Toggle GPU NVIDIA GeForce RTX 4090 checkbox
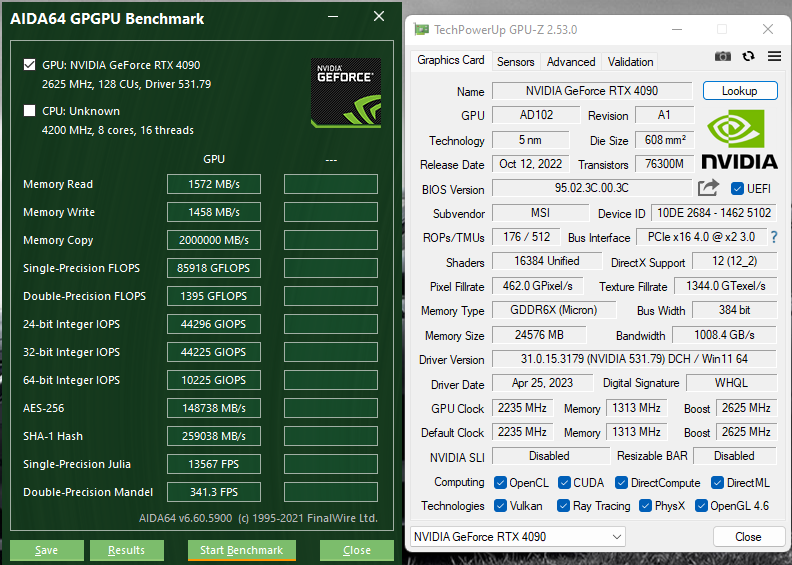Screen dimensions: 792x565 [x=29, y=65]
